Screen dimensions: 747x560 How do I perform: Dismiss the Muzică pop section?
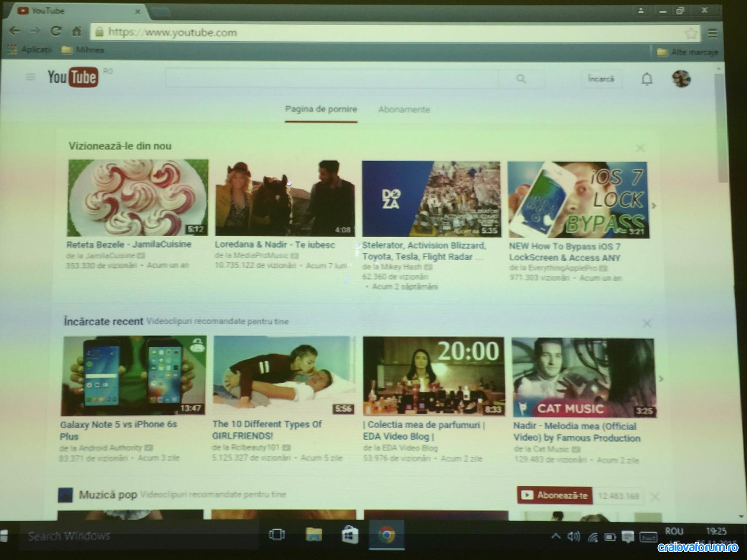coord(655,497)
